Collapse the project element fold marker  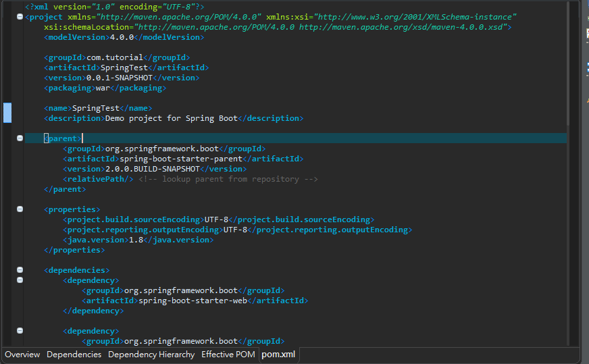[x=20, y=16]
